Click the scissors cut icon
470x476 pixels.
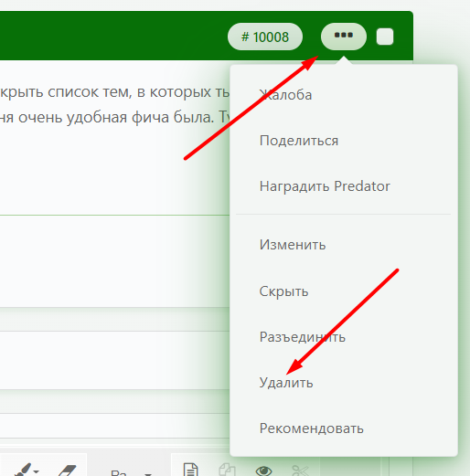(300, 470)
